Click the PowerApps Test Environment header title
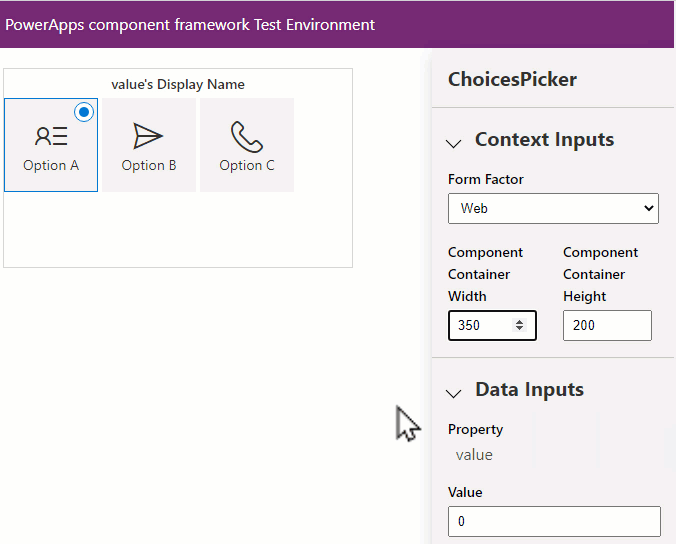676x544 pixels. pos(190,24)
